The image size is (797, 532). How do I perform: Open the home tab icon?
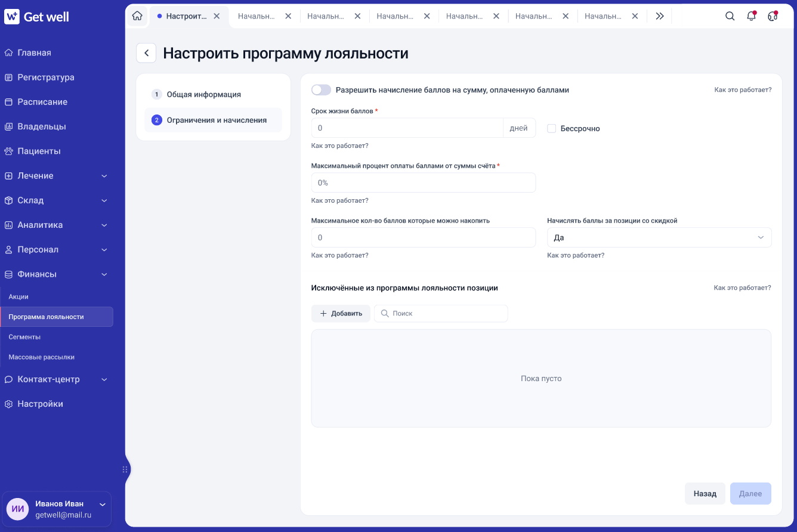click(x=137, y=16)
